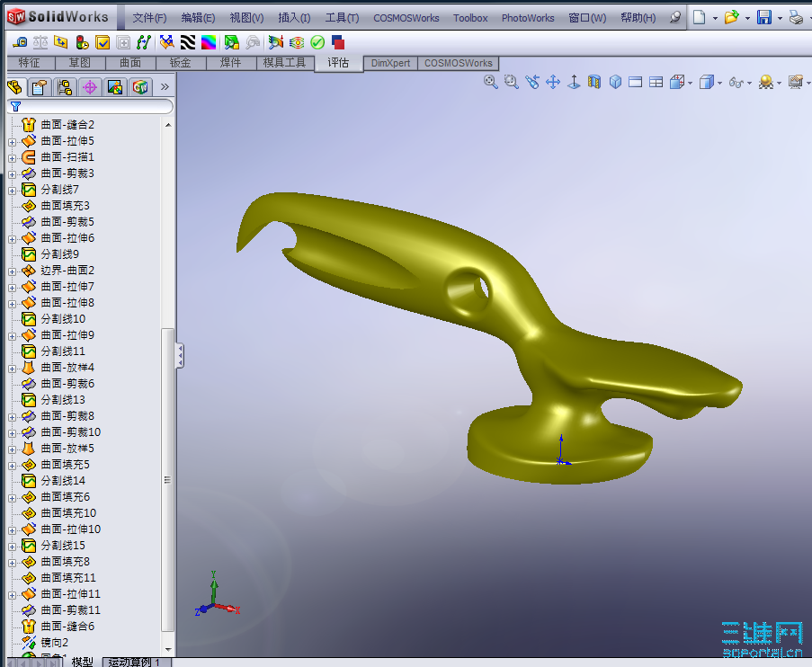The height and width of the screenshot is (667, 812).
Task: Select 曲面-缝合2 in feature tree
Action: click(67, 125)
